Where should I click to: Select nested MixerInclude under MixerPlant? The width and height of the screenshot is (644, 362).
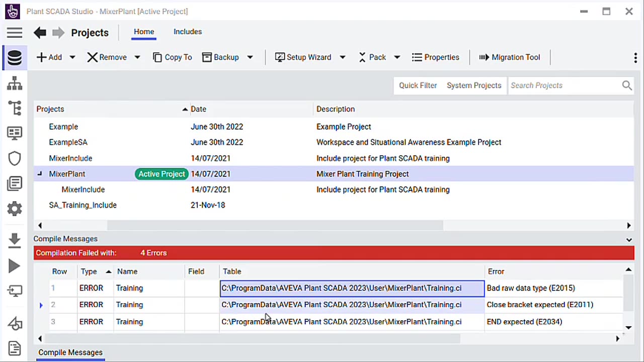click(x=334, y=190)
